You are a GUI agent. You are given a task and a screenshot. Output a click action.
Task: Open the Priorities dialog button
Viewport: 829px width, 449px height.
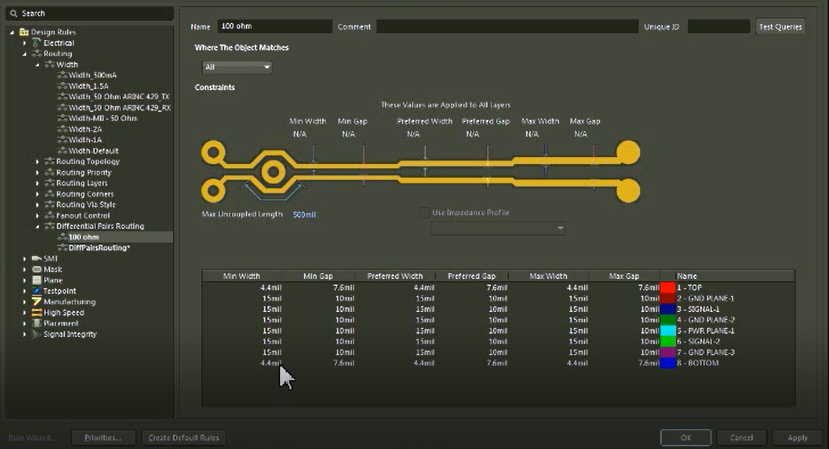(x=103, y=437)
